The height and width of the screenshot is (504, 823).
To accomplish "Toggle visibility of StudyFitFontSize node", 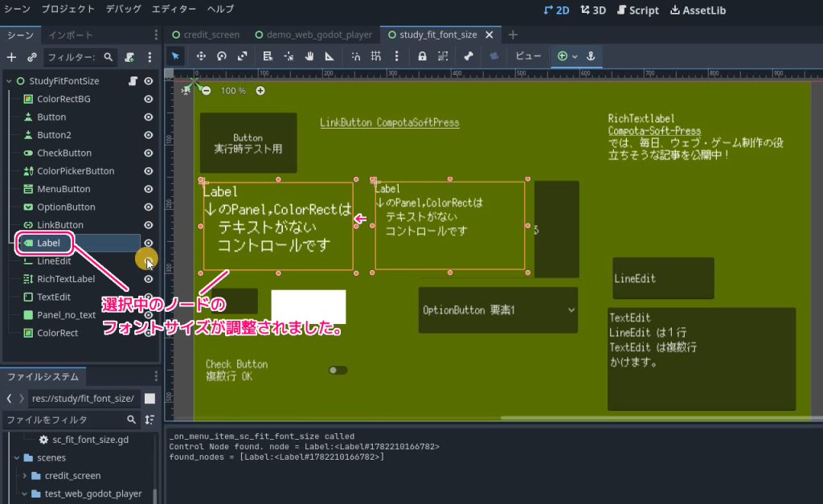I will point(149,81).
